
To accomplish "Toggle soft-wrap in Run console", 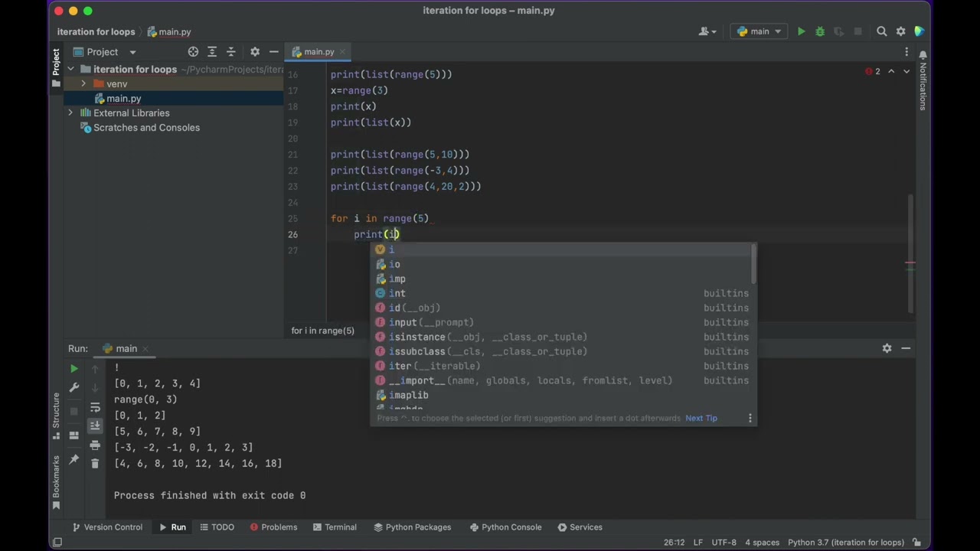I will [x=95, y=407].
